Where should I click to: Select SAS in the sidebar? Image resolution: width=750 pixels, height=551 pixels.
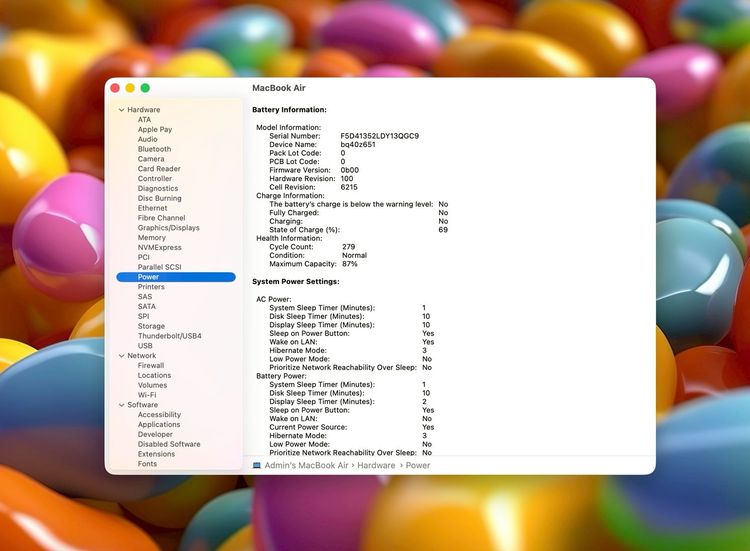(x=145, y=297)
